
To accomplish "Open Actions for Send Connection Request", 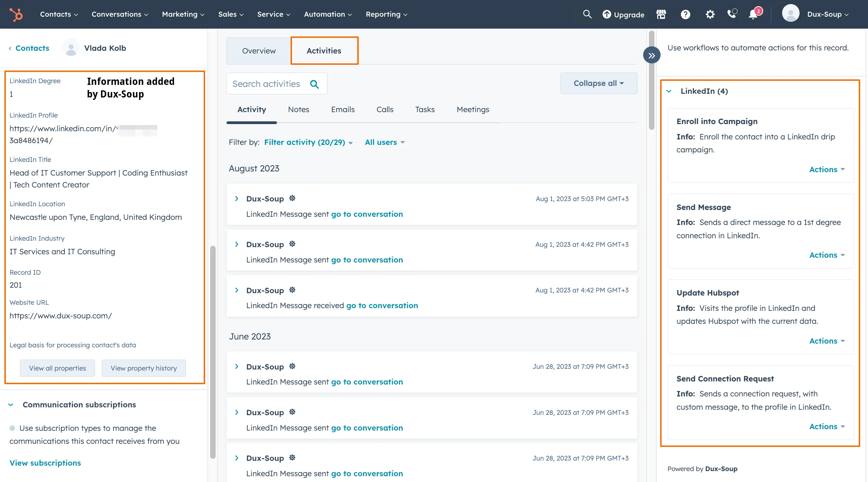I will [x=827, y=426].
